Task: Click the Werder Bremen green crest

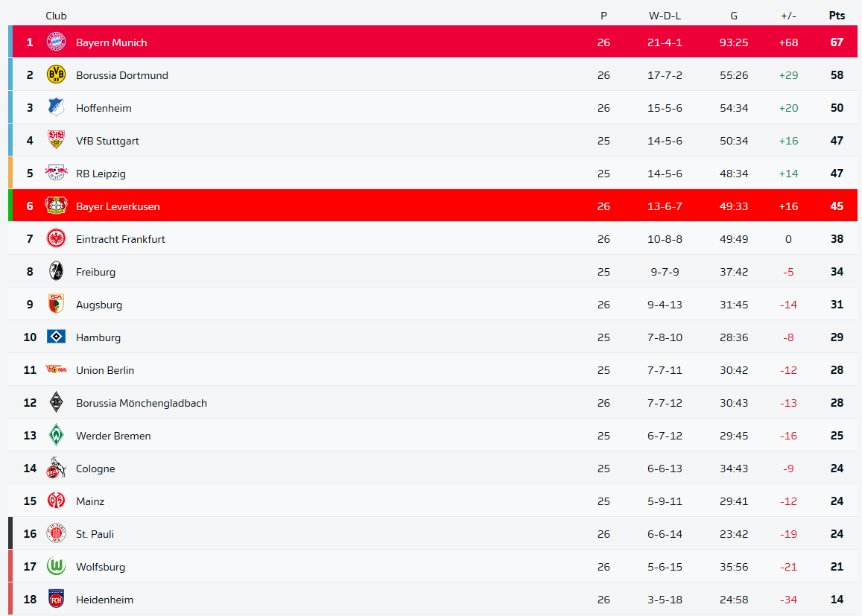Action: 56,436
